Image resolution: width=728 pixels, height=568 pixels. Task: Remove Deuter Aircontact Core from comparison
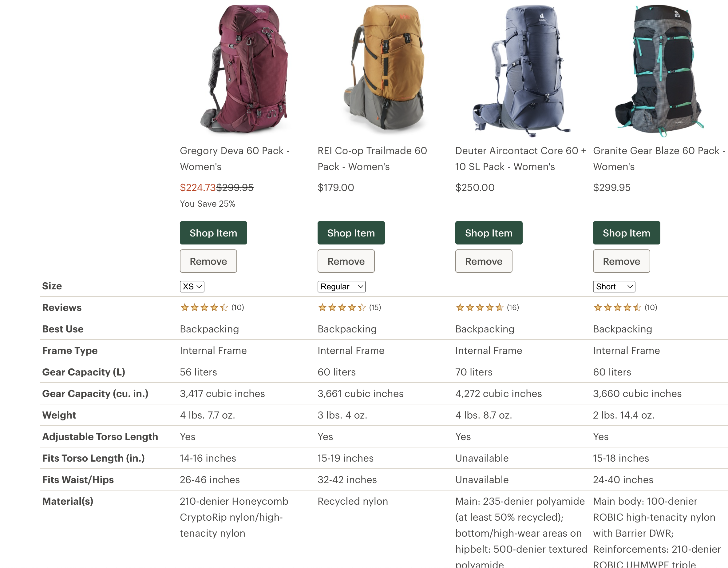[x=484, y=261]
